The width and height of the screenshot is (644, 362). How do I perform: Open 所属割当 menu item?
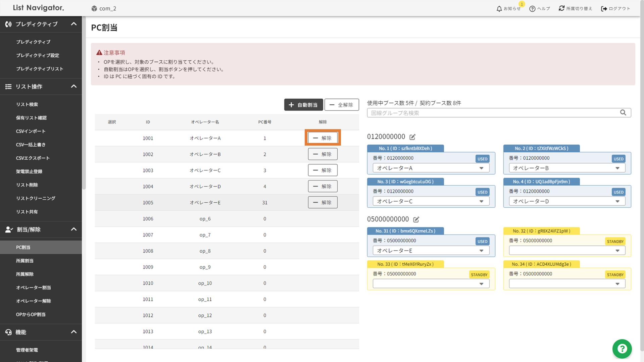(x=25, y=261)
